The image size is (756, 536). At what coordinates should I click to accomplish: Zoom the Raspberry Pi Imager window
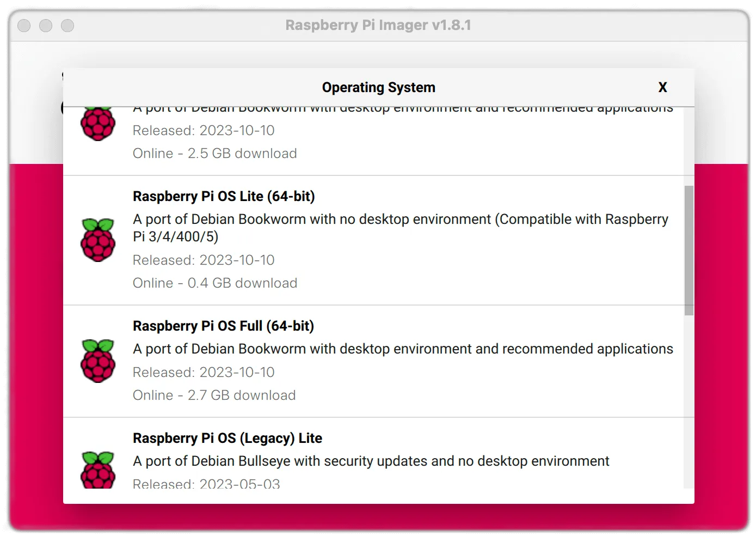[x=67, y=26]
